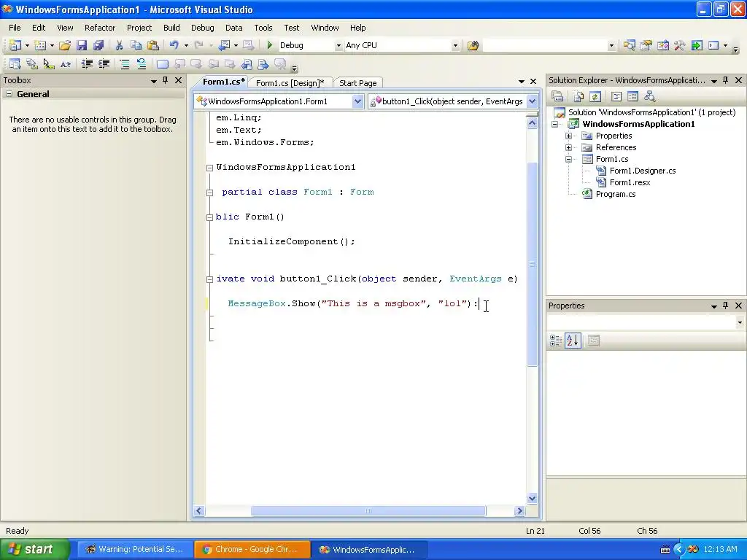Toggle auto-hide pin on Solution Explorer

[x=726, y=80]
